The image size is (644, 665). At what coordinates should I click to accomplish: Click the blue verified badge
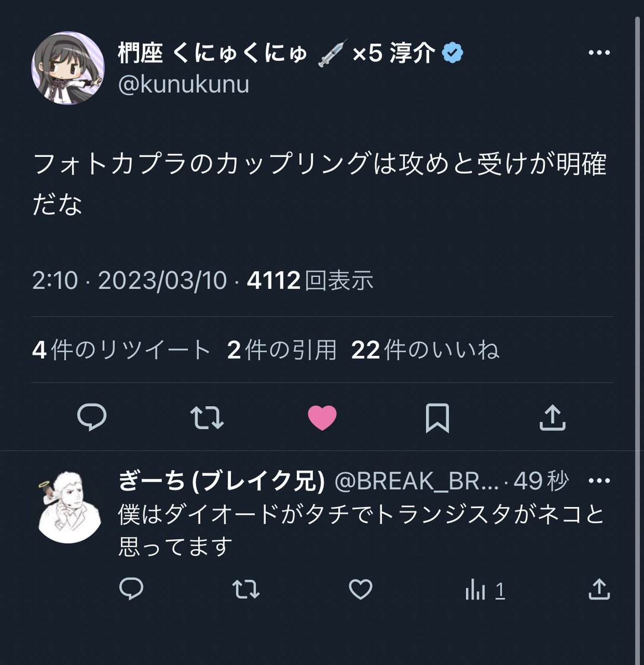point(453,53)
